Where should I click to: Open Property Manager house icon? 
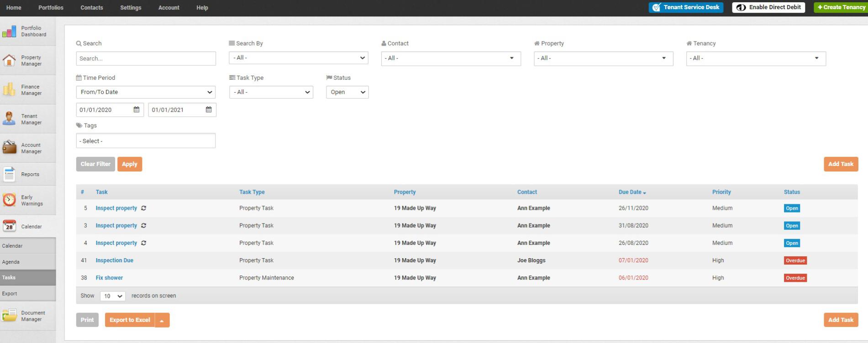pos(9,61)
